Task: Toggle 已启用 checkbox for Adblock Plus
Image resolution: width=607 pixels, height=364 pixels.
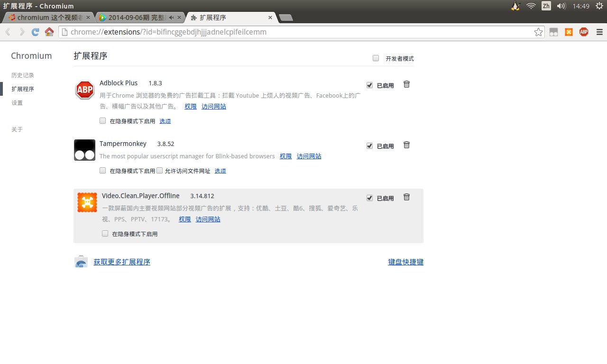Action: 369,85
